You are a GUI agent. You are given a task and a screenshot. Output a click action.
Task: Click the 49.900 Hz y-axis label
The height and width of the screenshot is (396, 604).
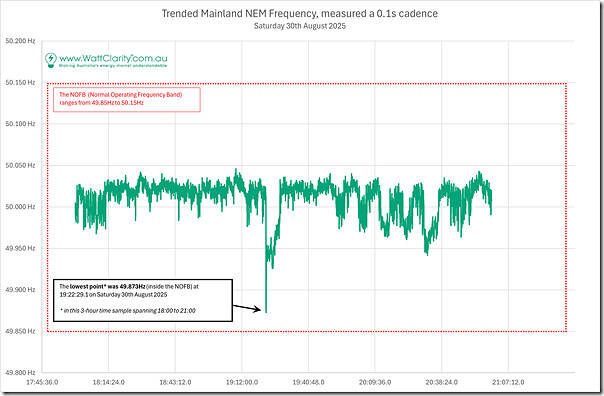point(20,290)
